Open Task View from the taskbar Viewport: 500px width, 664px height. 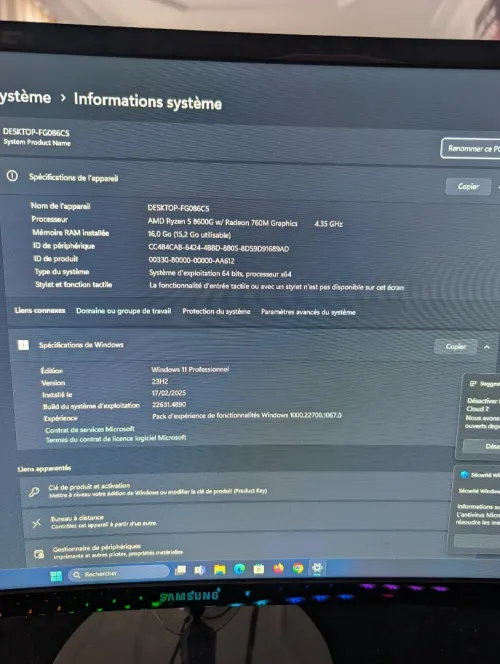click(180, 570)
